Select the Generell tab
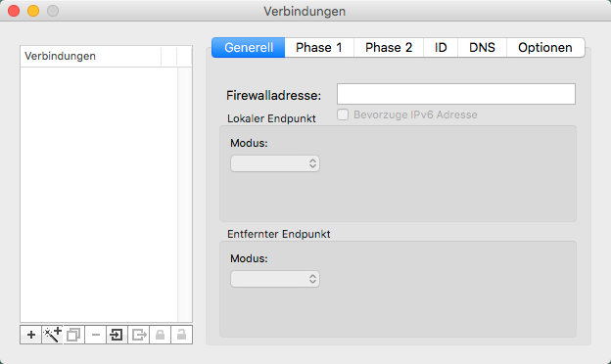 click(249, 48)
